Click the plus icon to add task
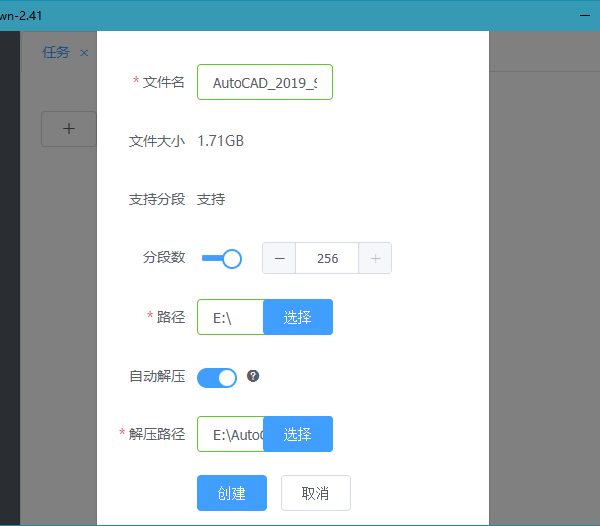 click(68, 129)
